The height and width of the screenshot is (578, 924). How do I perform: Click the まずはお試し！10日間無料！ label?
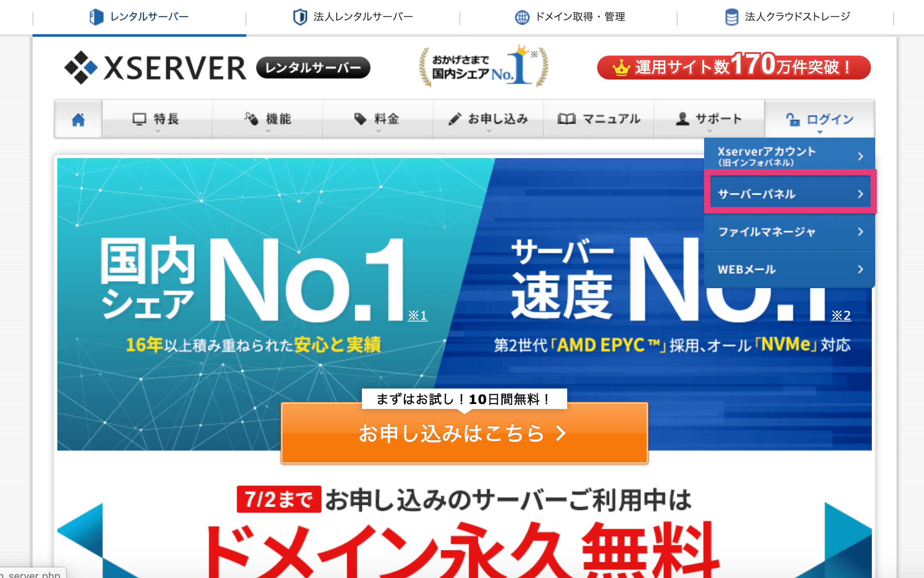pyautogui.click(x=465, y=399)
